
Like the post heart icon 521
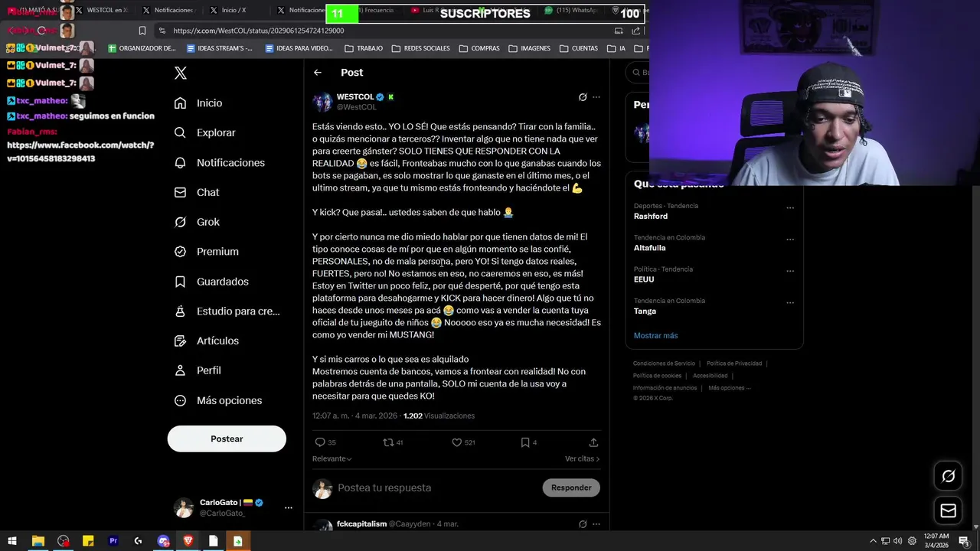[x=456, y=442]
